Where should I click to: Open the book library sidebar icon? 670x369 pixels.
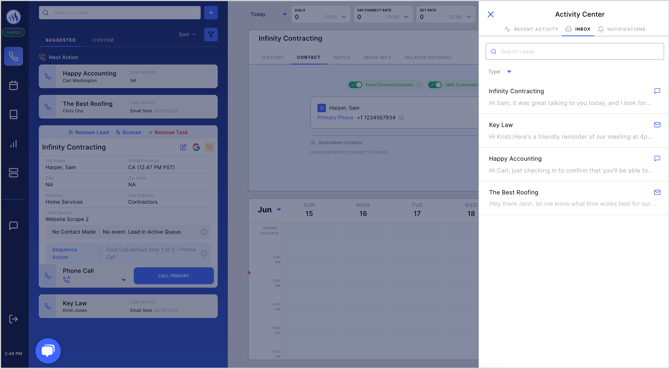pos(13,114)
